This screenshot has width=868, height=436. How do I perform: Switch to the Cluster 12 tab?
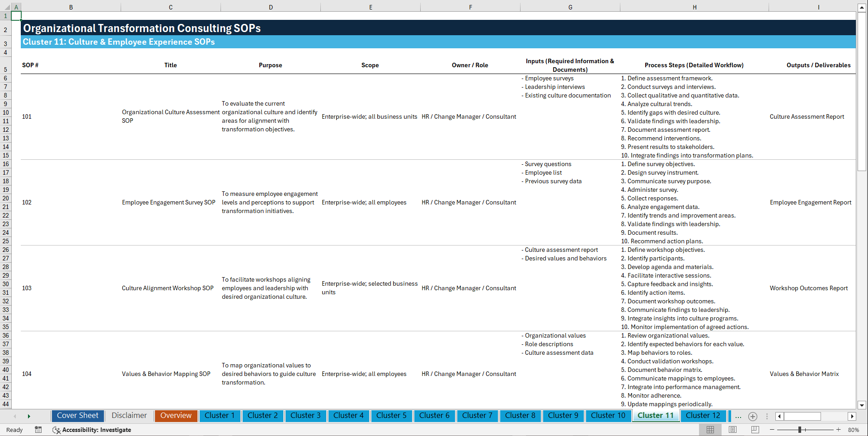coord(703,416)
